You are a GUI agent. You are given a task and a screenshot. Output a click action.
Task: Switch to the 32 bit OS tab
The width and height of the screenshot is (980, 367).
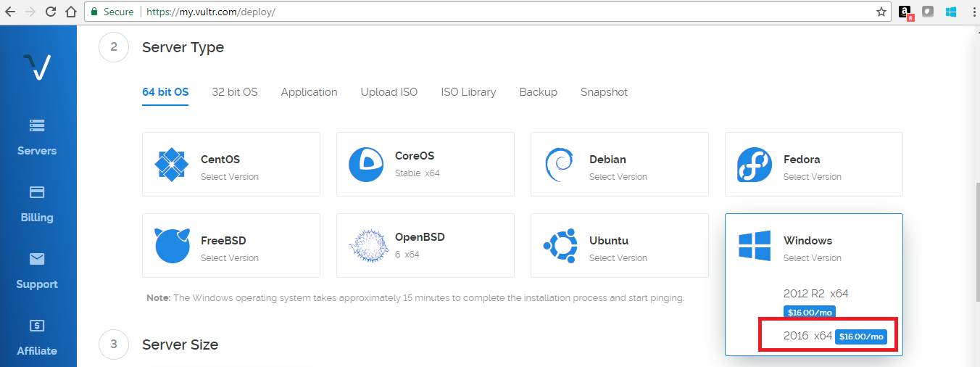tap(235, 92)
